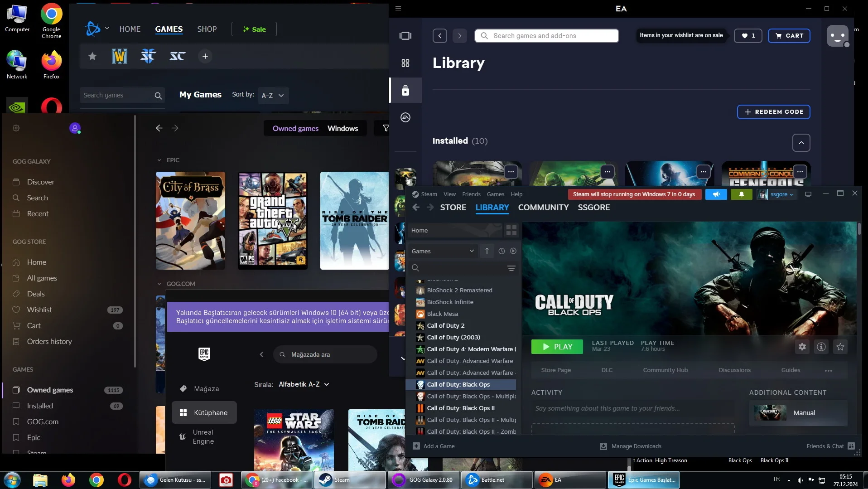
Task: Open the Grand Theft Auto V cover in GOG Galaxy
Action: tap(273, 221)
